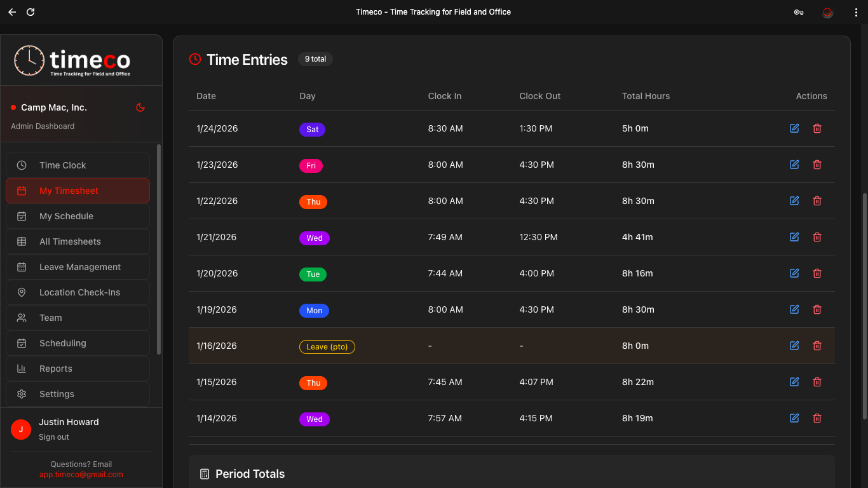
Task: Delete the 1/19/2026 time entry
Action: coord(817,309)
